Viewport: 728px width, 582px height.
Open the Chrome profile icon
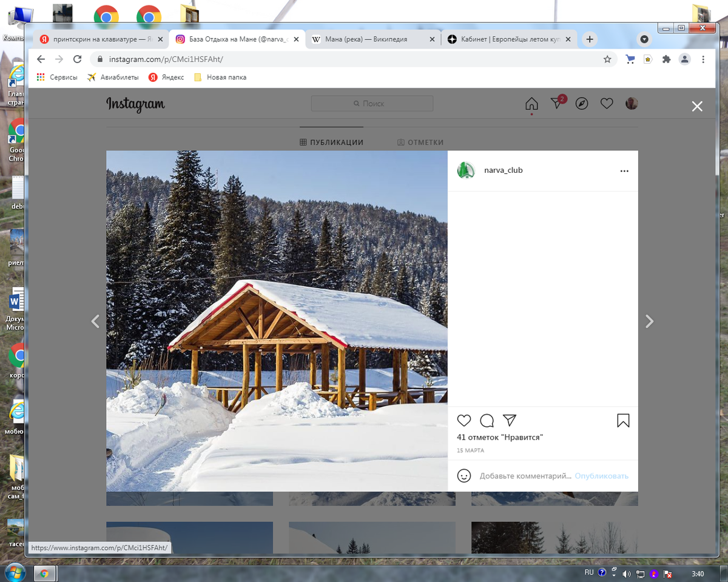(x=684, y=59)
